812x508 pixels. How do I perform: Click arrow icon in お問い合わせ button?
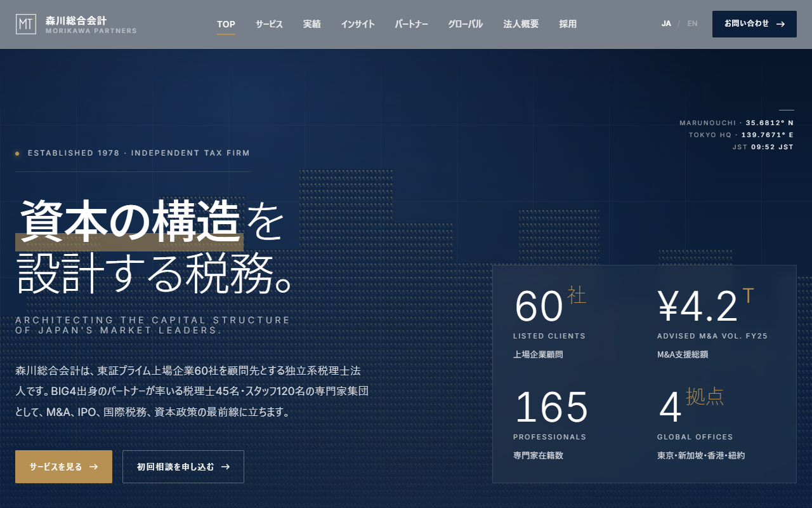click(780, 24)
